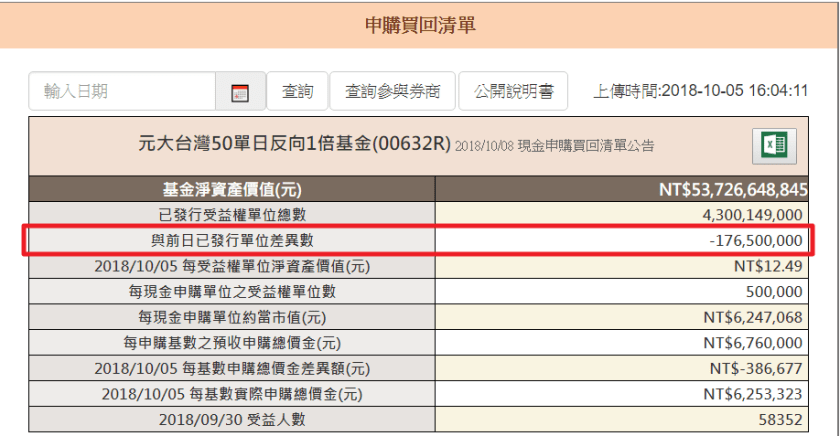Open 查詢參與券商 to view participating brokers

392,92
